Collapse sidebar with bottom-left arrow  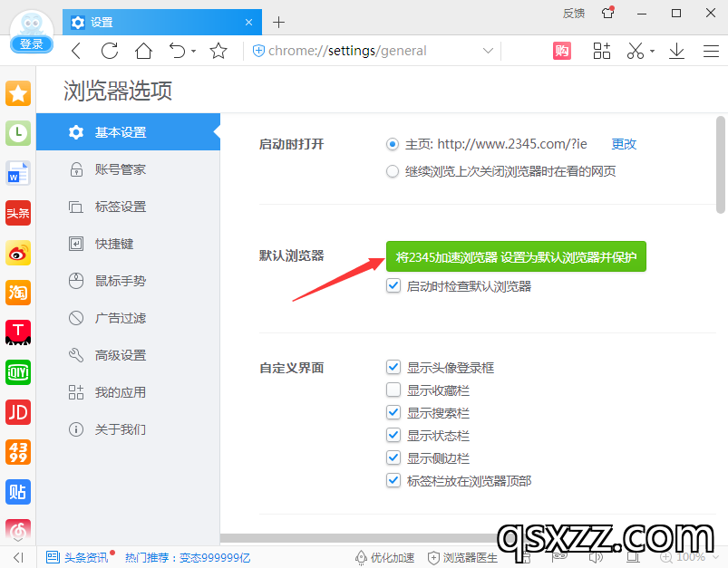[18, 557]
